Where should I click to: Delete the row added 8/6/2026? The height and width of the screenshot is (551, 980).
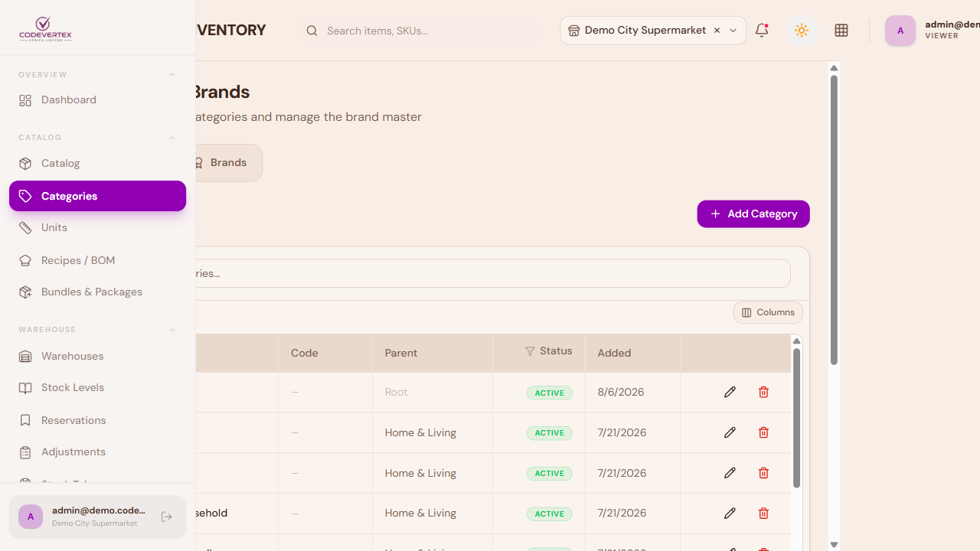763,392
